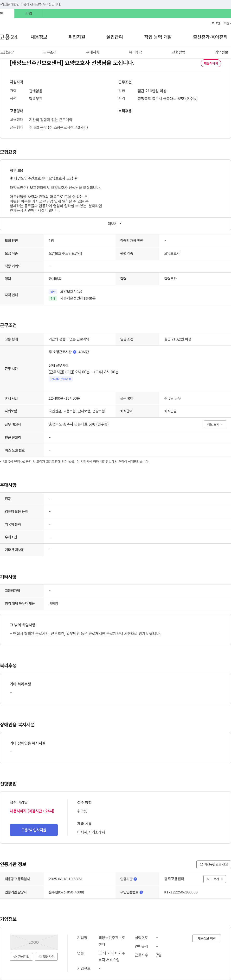This screenshot has width=231, height=980.
Task: Open 지도 보기 dropdown in 근무 예정지 row
Action: [x=215, y=424]
